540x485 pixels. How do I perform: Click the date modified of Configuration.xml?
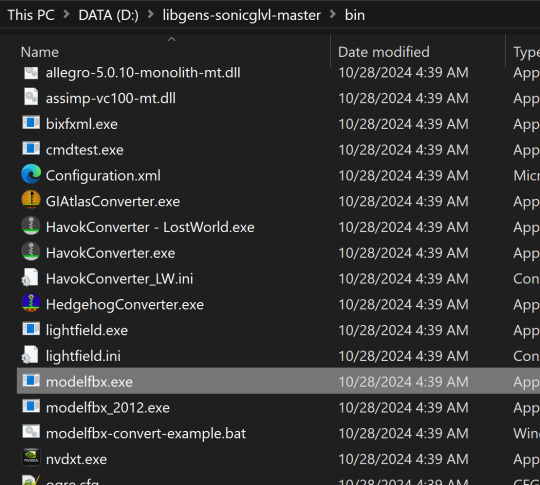tap(403, 176)
